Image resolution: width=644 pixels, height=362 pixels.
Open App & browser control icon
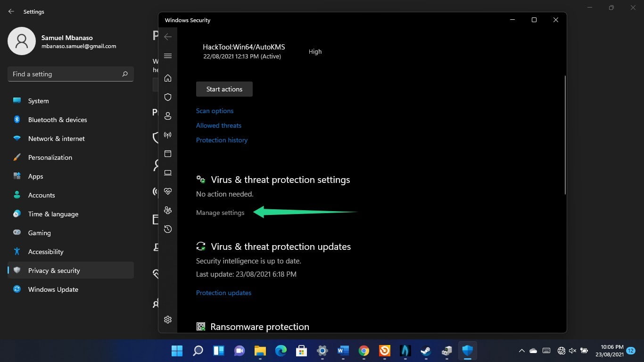coord(168,154)
